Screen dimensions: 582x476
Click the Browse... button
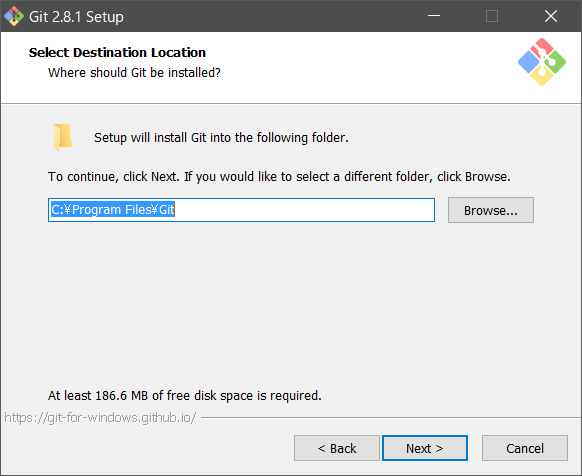(x=491, y=210)
